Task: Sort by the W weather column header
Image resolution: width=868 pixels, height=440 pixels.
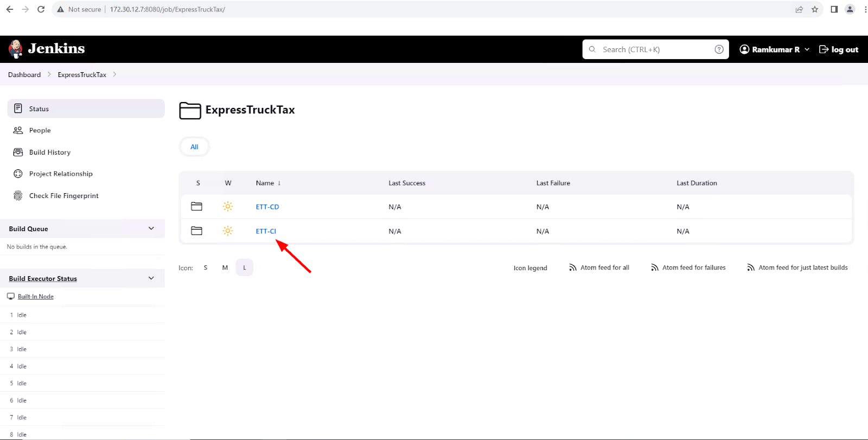Action: click(228, 183)
